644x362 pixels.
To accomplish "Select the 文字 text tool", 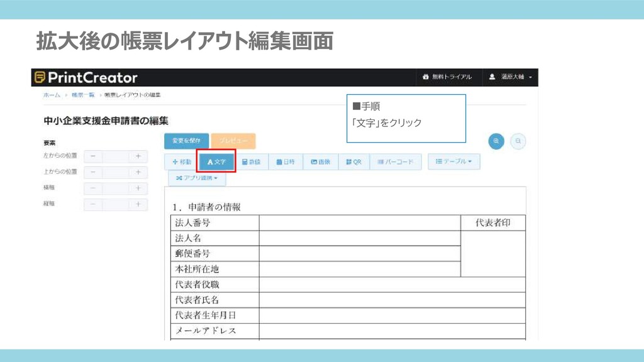I will 216,162.
